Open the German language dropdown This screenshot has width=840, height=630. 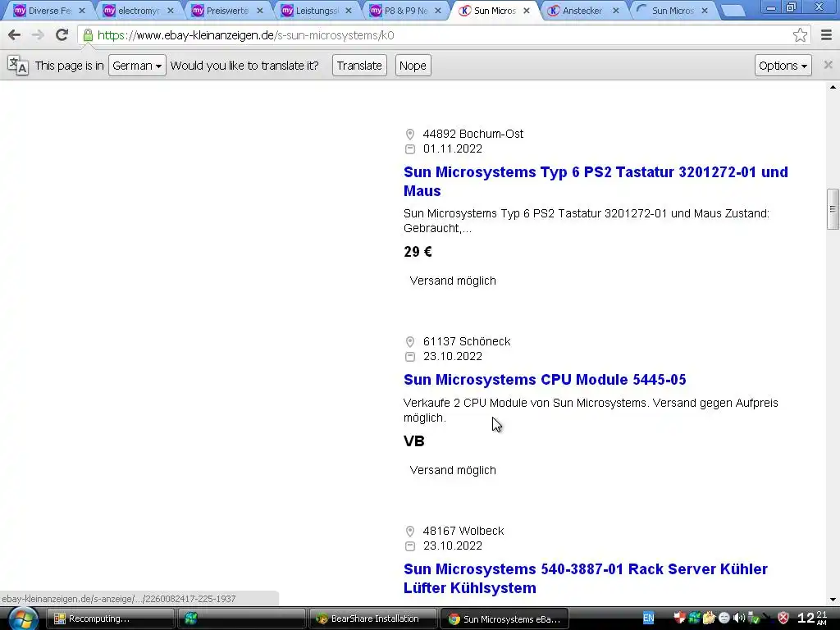(x=137, y=66)
